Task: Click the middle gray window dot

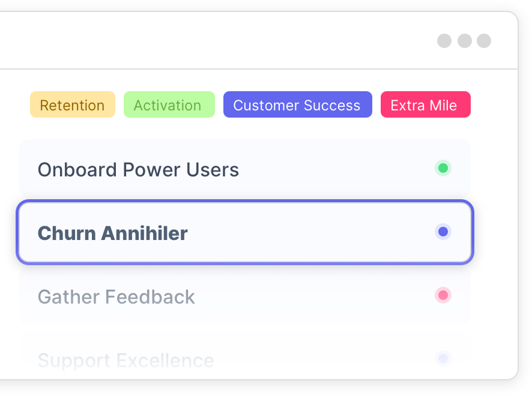Action: (x=464, y=41)
